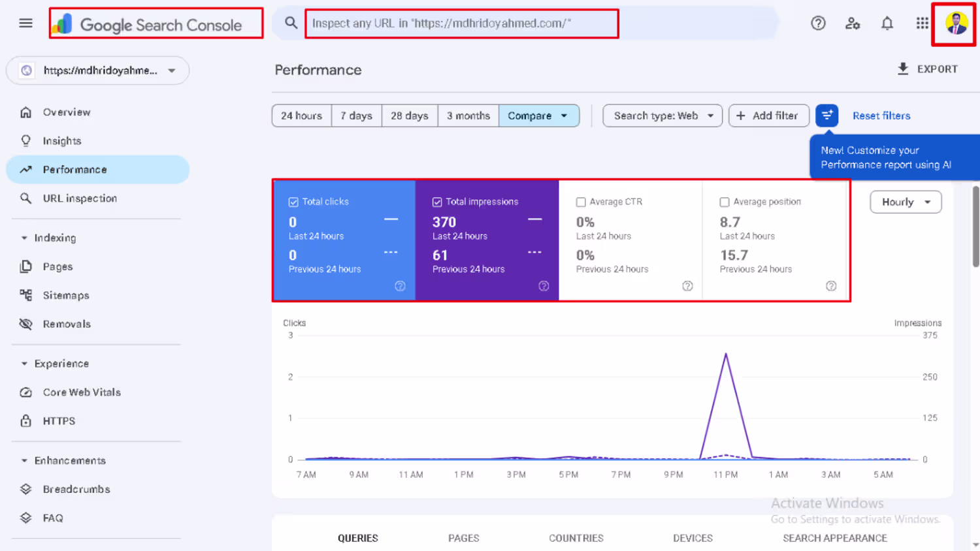
Task: Open URL inspection in sidebar
Action: 98,198
